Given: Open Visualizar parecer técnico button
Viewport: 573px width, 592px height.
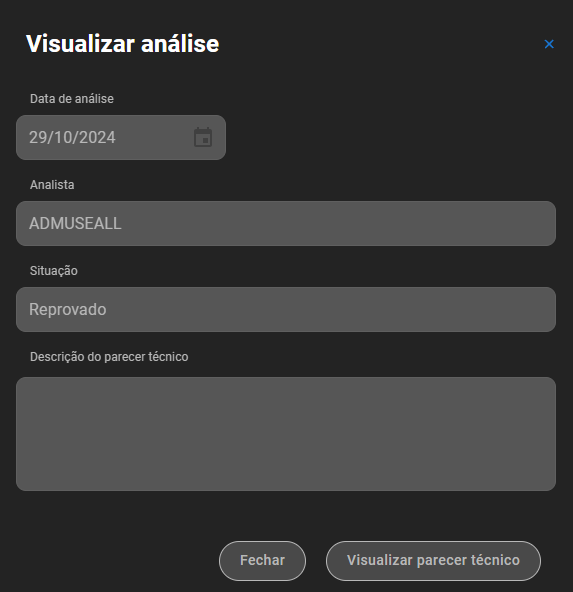Looking at the screenshot, I should click(433, 561).
